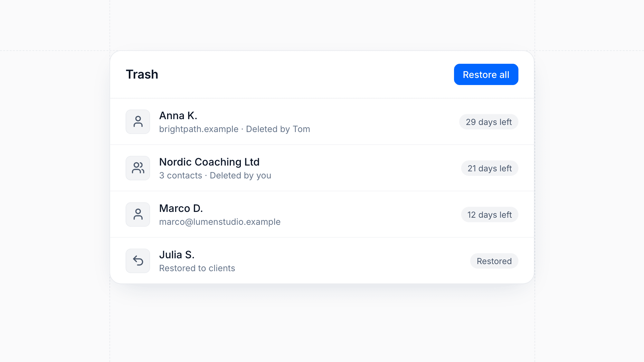The image size is (644, 362).
Task: Click the marco@lumenstudio.example email text
Action: [x=220, y=222]
